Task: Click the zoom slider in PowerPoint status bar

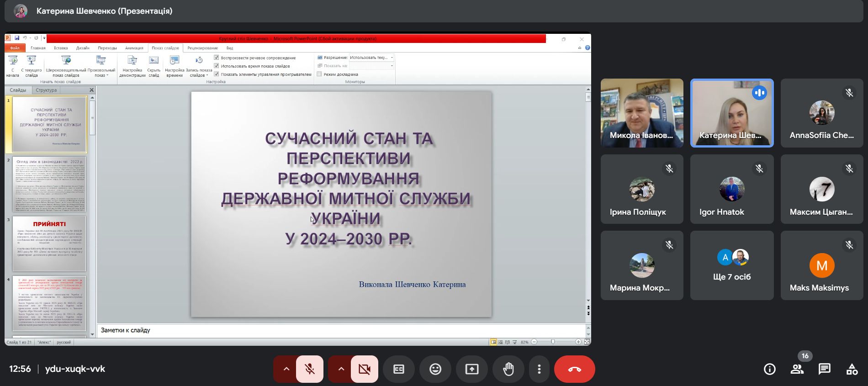Action: (553, 342)
